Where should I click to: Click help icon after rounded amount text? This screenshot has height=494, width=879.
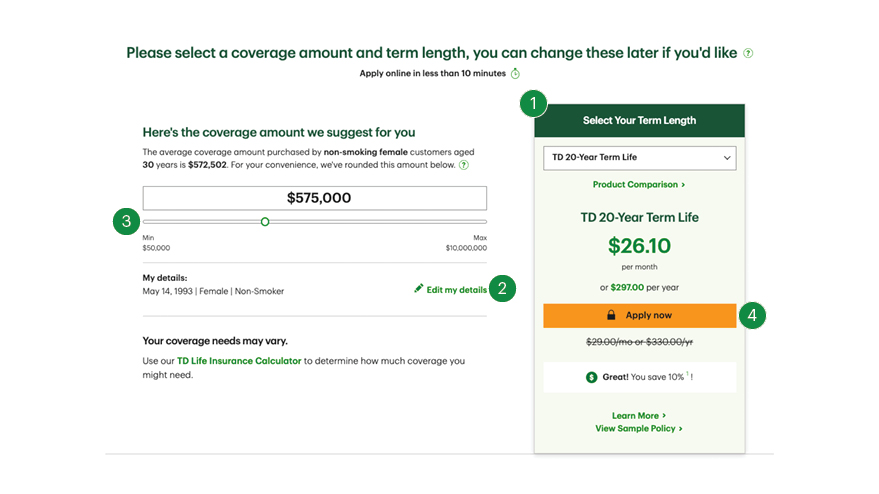click(464, 165)
